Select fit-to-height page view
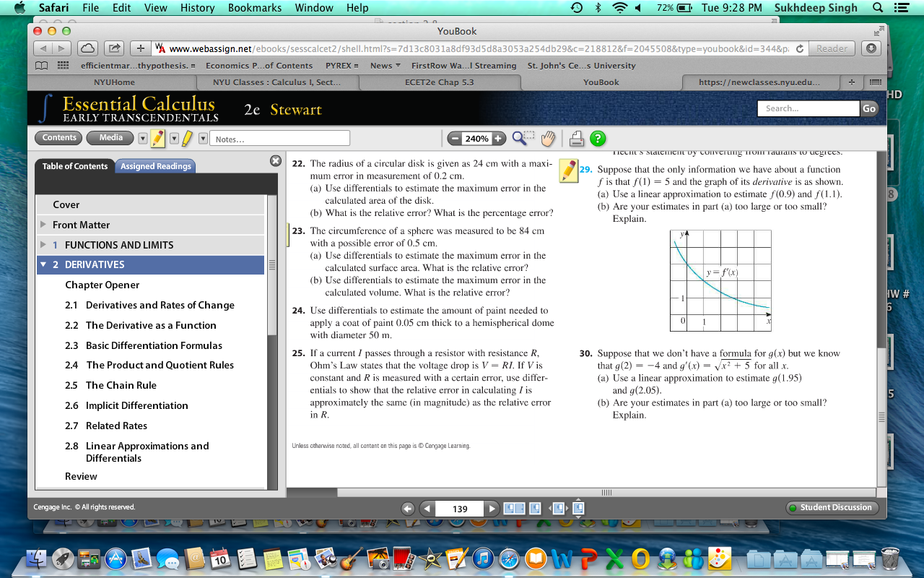This screenshot has width=924, height=578. 578,509
